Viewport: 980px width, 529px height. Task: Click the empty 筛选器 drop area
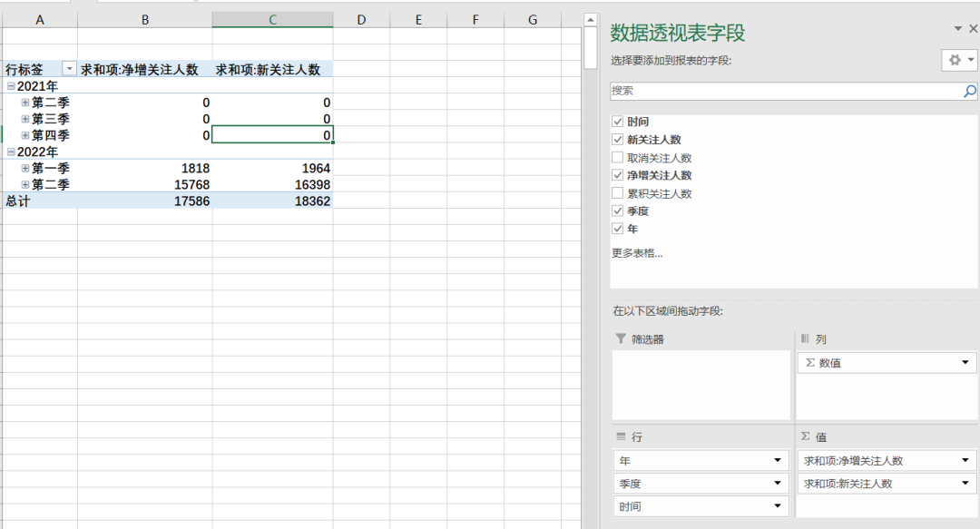tap(701, 385)
